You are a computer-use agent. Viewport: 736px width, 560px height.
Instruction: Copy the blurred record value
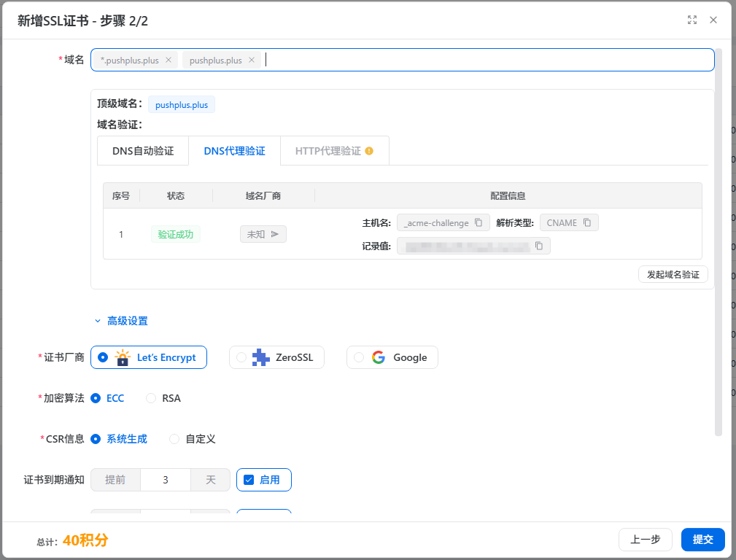[539, 246]
